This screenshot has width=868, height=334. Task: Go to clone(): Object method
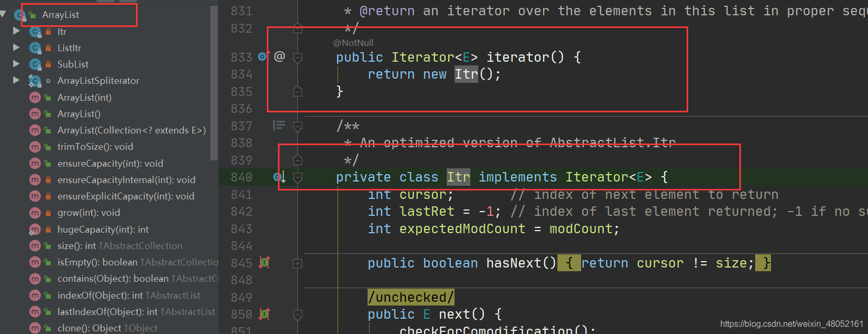[x=89, y=328]
